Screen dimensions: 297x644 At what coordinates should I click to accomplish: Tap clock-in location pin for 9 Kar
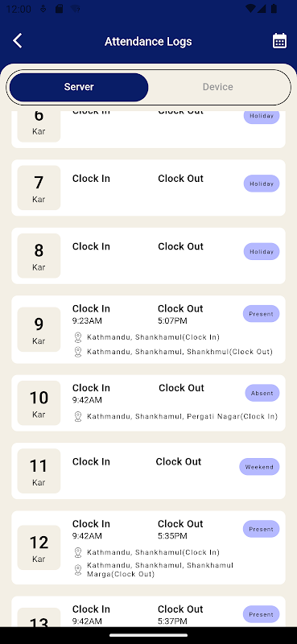pos(78,337)
